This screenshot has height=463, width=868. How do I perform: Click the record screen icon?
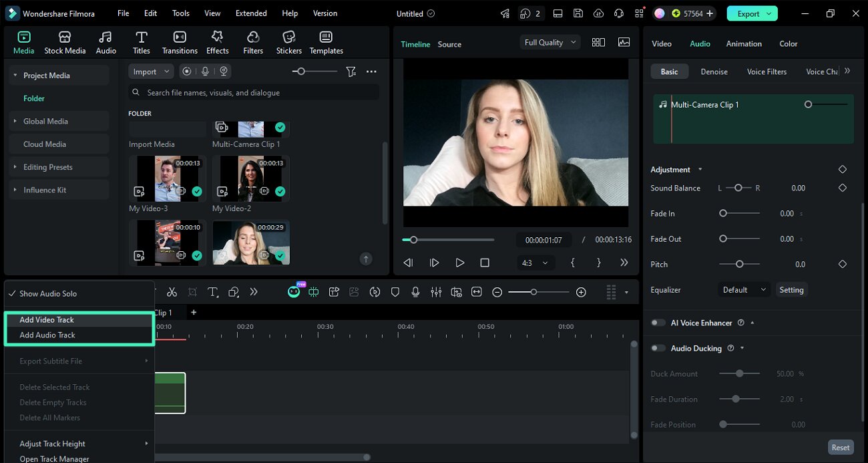coord(187,71)
